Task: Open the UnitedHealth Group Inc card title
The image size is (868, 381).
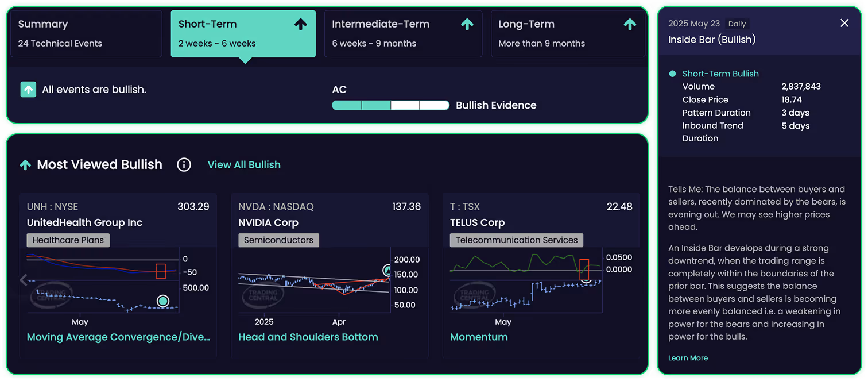Action: click(84, 223)
